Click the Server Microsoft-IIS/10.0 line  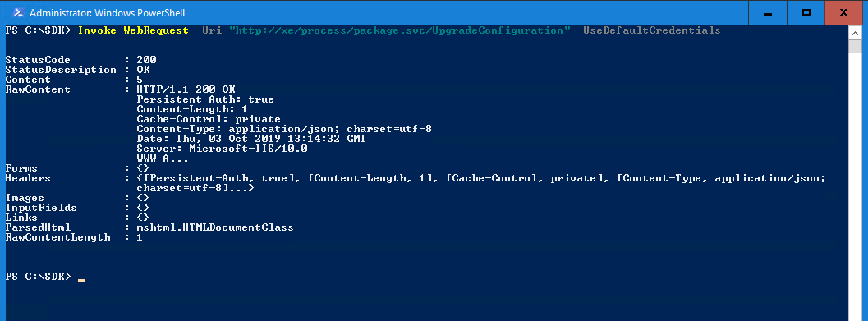222,149
